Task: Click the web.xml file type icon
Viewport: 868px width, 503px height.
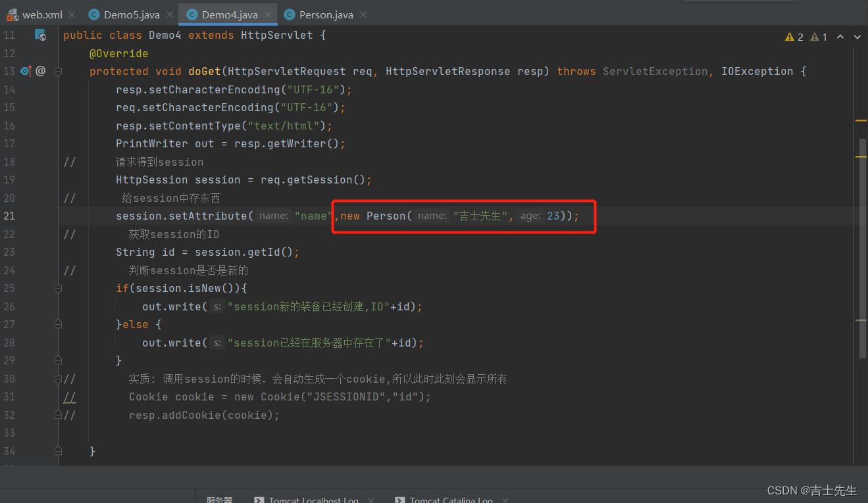Action: [13, 14]
